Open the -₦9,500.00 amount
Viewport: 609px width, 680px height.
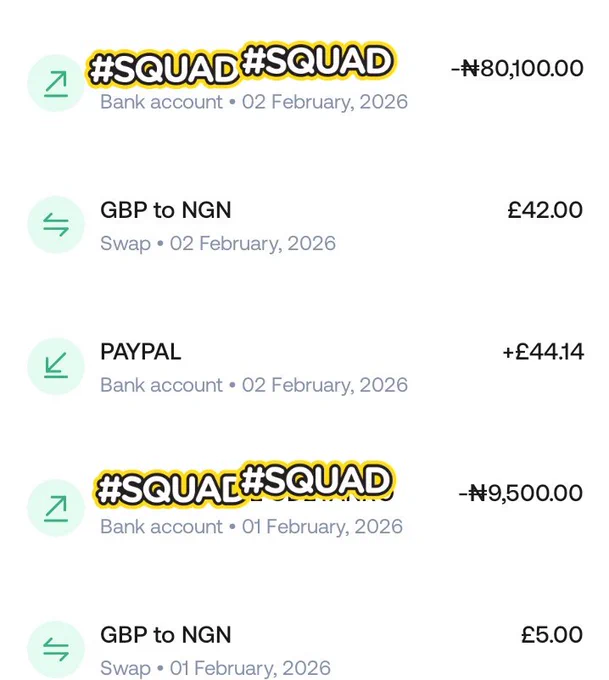(x=521, y=494)
